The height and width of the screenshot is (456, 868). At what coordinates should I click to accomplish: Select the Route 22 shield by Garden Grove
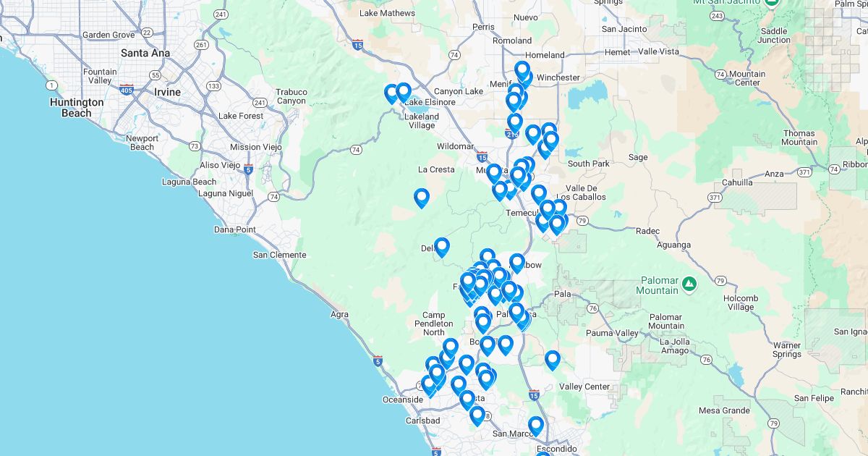pos(147,32)
